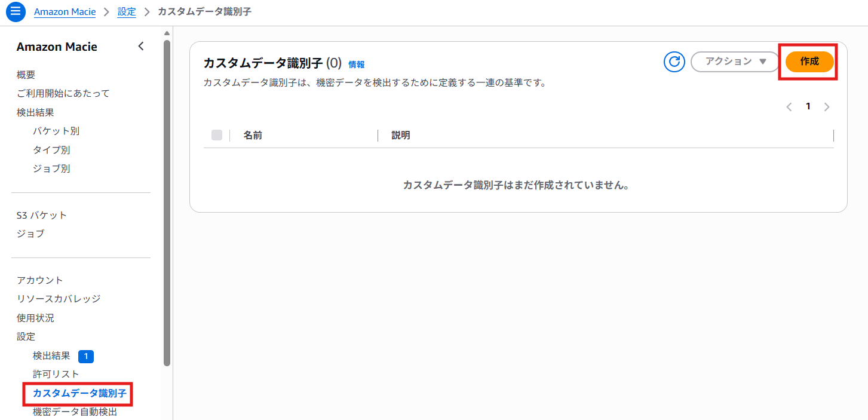This screenshot has height=420, width=868.
Task: Select タイプ別 in the sidebar
Action: [51, 150]
